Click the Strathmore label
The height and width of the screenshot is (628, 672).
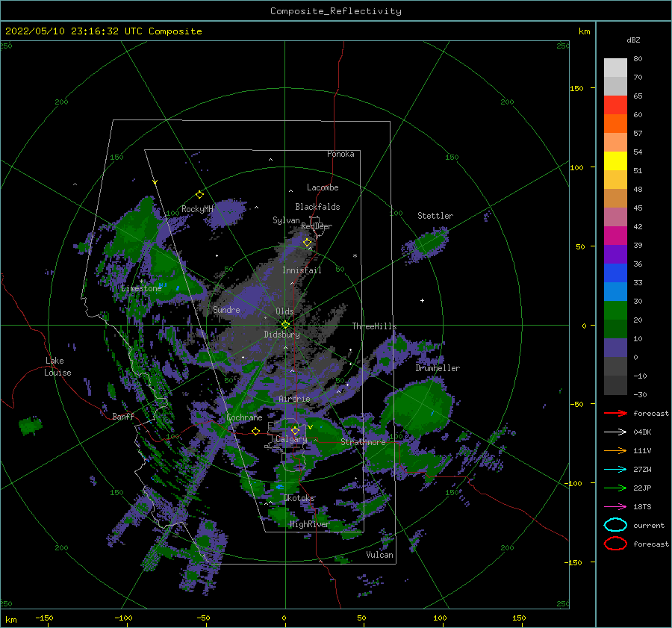click(364, 442)
